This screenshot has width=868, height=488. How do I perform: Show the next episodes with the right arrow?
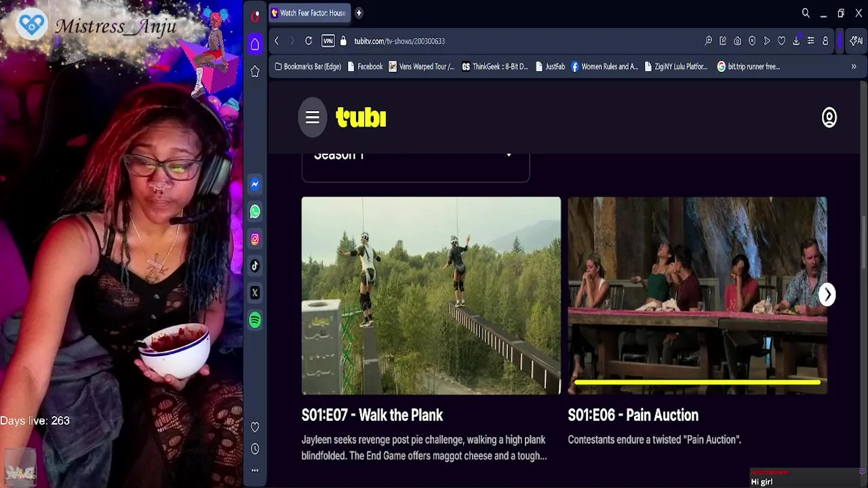(827, 294)
